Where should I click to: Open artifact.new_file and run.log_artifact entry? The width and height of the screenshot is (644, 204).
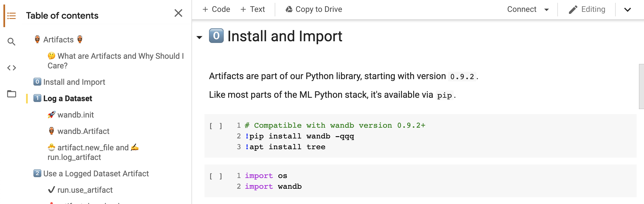click(93, 152)
